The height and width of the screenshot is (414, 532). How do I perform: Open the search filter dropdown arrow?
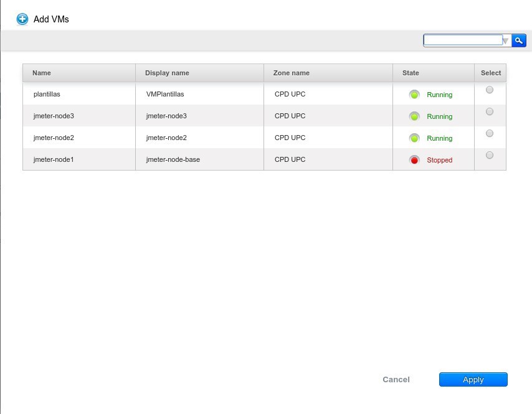tap(506, 41)
